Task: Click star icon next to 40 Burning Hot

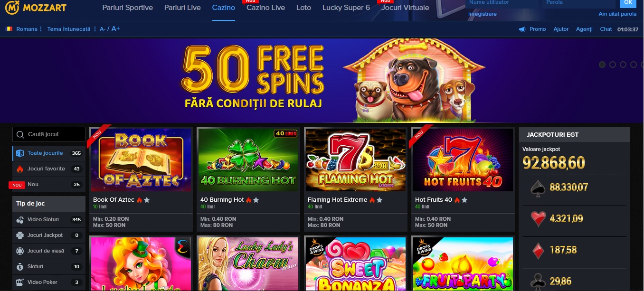Action: pos(256,200)
